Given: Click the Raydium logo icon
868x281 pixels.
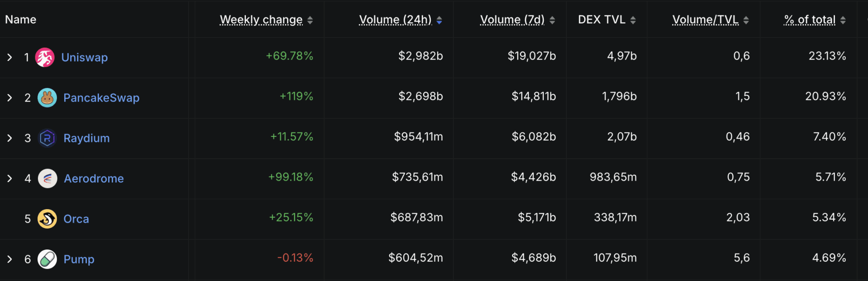Looking at the screenshot, I should [x=47, y=138].
